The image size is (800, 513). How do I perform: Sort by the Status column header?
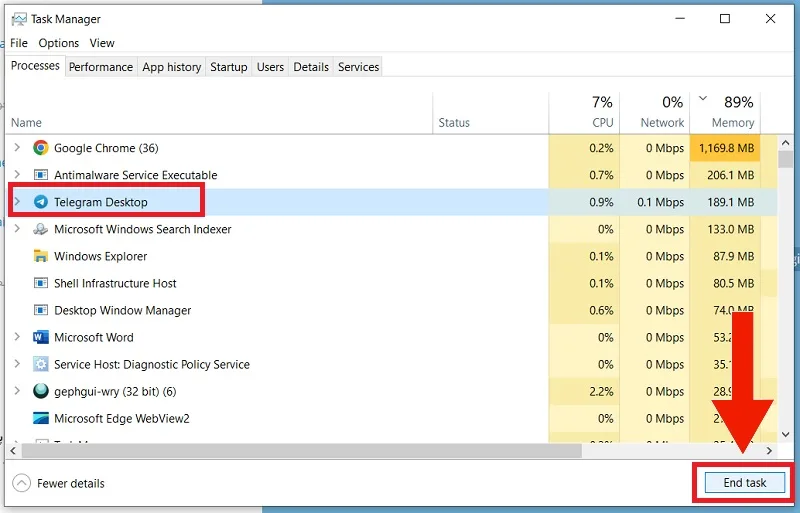pos(491,113)
